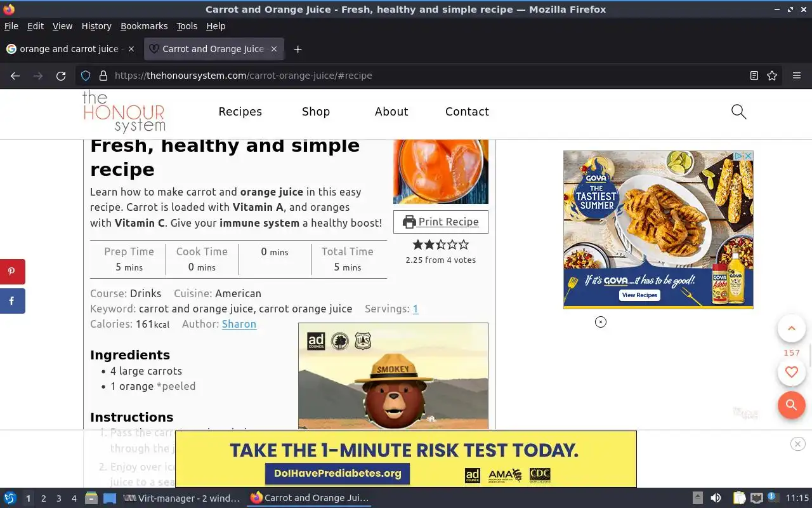812x508 pixels.
Task: Open AdChoices icon on Goya ad
Action: 739,156
